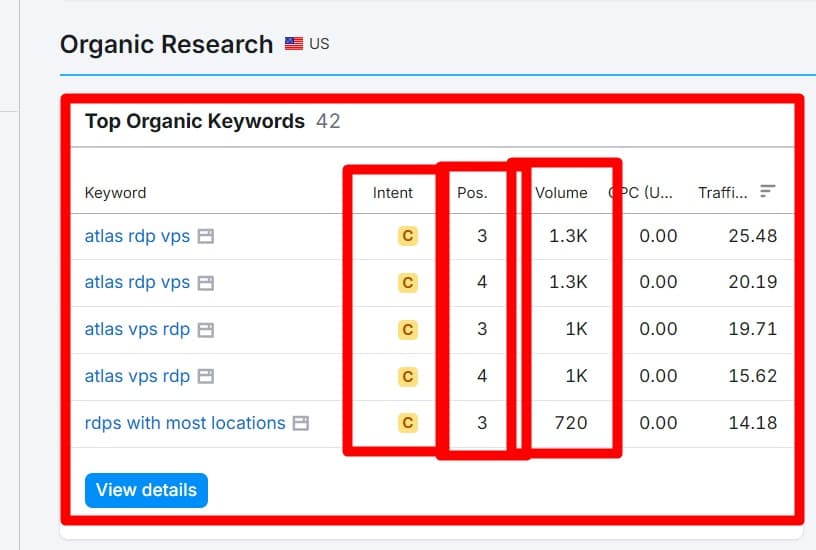Viewport: 816px width, 550px height.
Task: Click the Keyword column header
Action: point(116,193)
